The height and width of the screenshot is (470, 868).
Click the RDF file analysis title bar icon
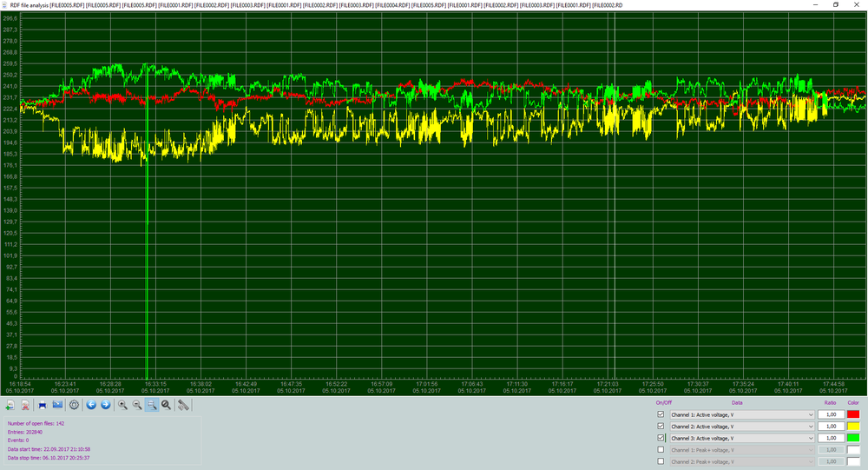pyautogui.click(x=5, y=5)
